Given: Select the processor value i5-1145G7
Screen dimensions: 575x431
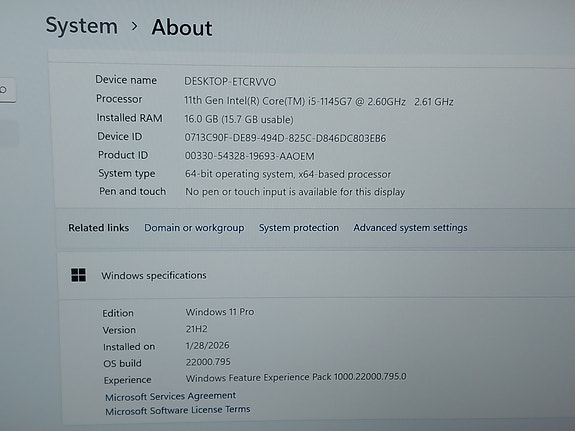Looking at the screenshot, I should point(319,101).
